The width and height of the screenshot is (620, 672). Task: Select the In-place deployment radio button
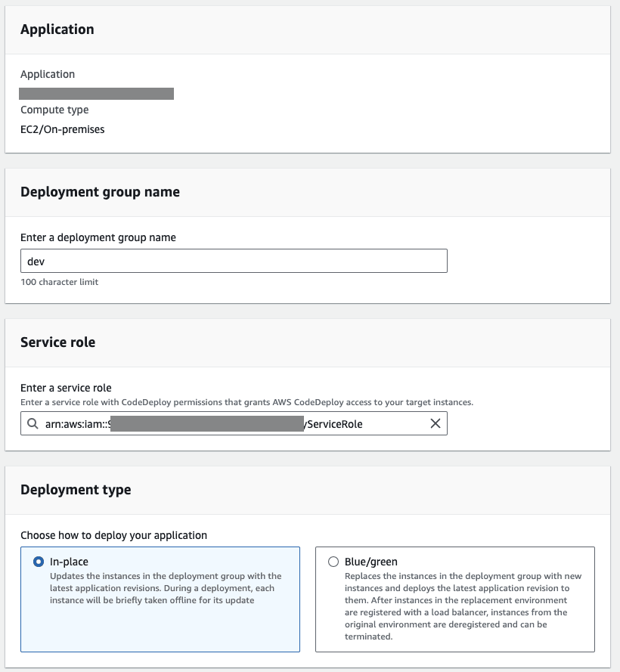pyautogui.click(x=39, y=562)
